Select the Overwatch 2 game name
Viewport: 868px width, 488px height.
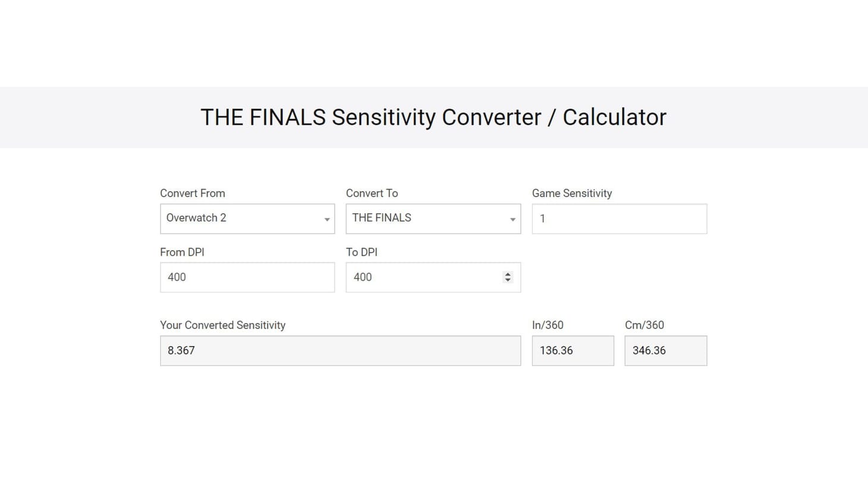[x=196, y=218]
